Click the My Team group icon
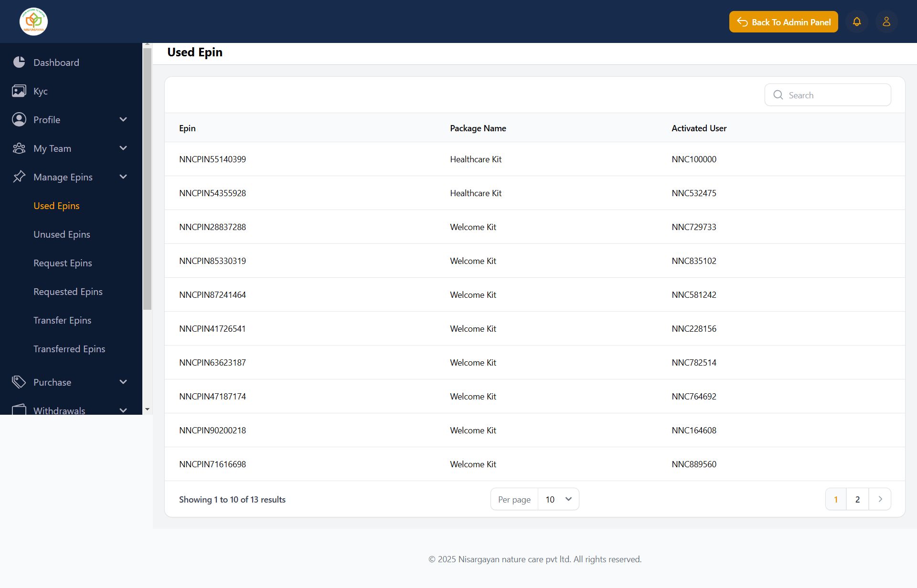 pyautogui.click(x=19, y=148)
